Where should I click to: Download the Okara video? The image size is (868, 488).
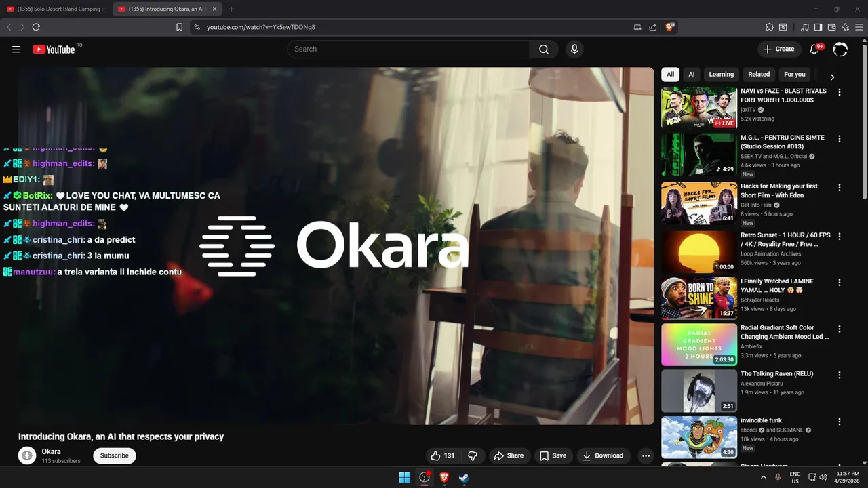coord(603,455)
